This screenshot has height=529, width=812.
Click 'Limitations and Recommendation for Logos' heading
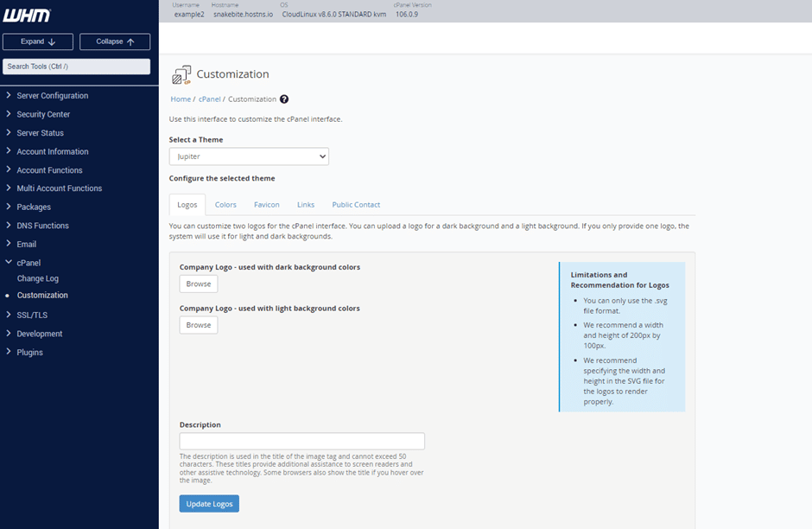tap(620, 280)
